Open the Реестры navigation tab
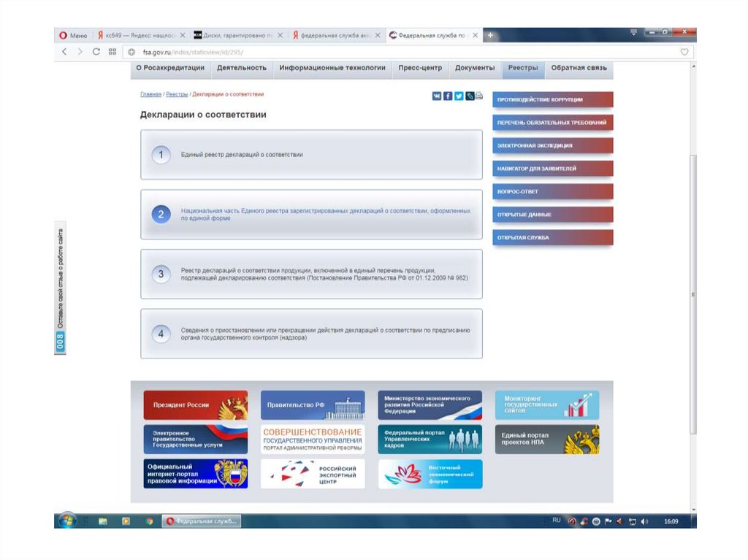Image resolution: width=748 pixels, height=560 pixels. [523, 68]
